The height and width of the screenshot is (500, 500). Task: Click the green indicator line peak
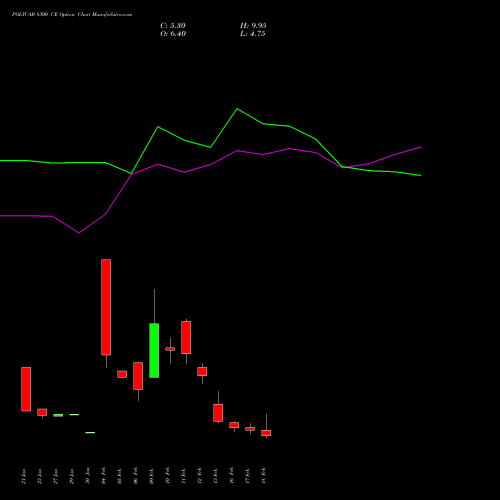(237, 109)
